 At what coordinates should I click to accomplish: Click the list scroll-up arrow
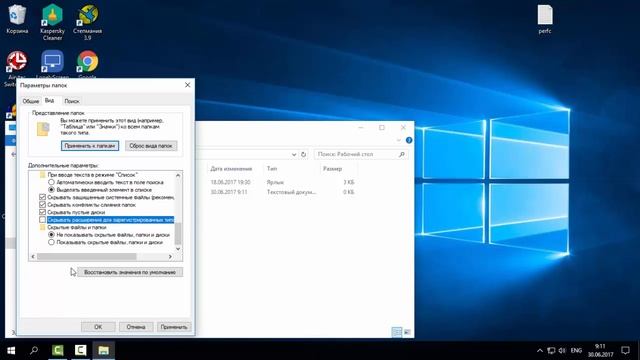pyautogui.click(x=178, y=175)
